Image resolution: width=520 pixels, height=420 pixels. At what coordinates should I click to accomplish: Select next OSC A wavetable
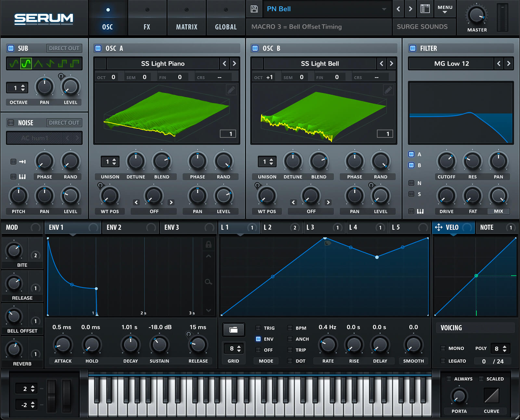coord(234,64)
